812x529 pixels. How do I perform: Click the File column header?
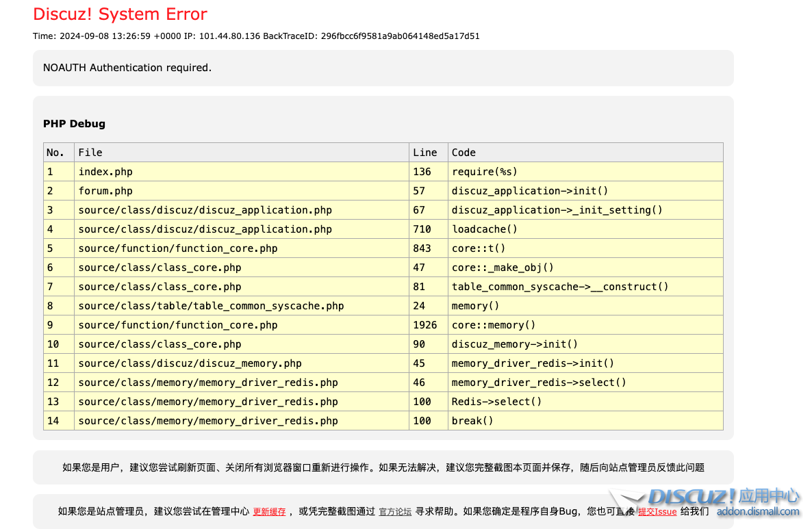pyautogui.click(x=90, y=153)
